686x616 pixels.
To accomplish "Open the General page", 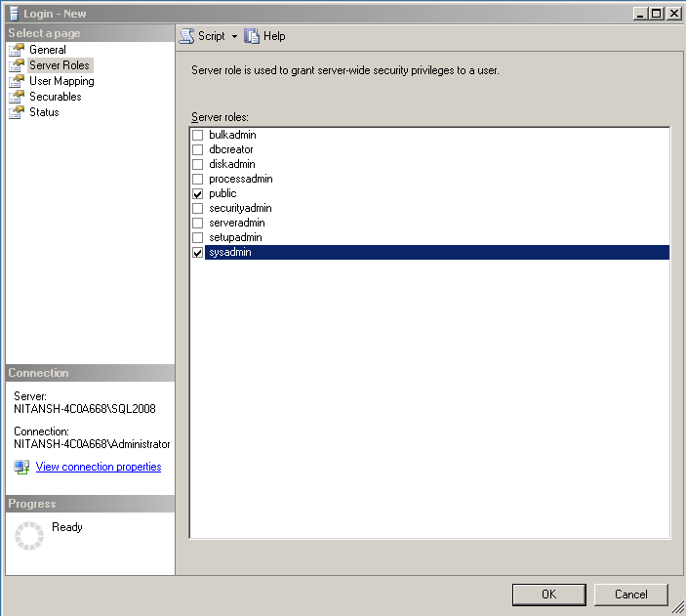I will 48,50.
